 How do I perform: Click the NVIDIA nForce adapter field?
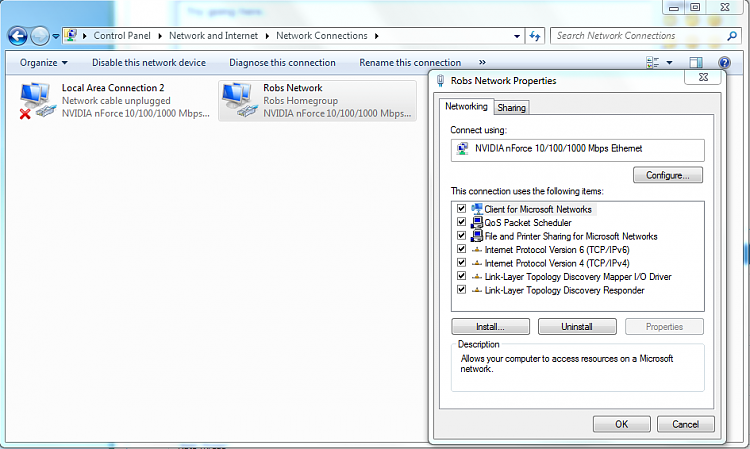577,150
